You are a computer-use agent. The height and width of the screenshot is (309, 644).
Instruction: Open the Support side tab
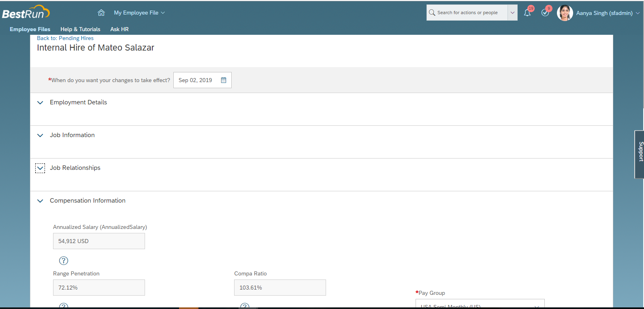(x=640, y=154)
